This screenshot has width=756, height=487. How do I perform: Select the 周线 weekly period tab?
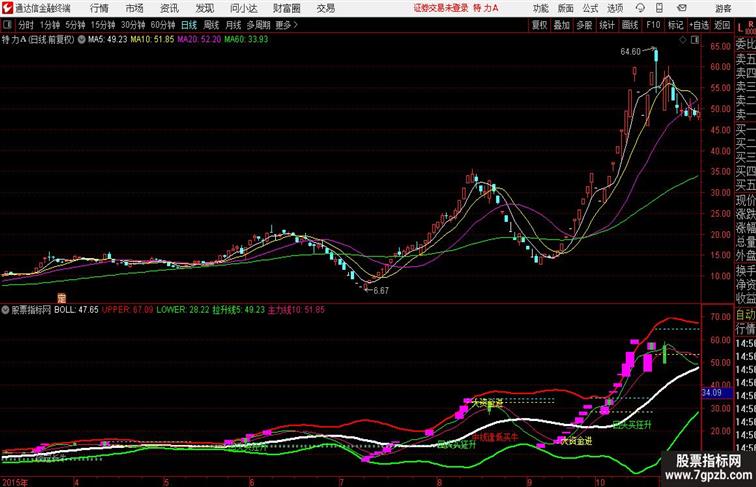[211, 25]
